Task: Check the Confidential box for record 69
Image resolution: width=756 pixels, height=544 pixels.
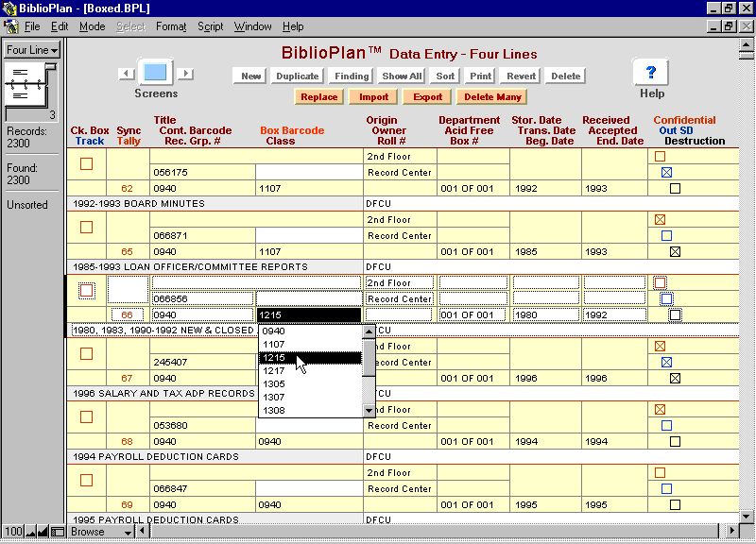Action: [x=660, y=472]
